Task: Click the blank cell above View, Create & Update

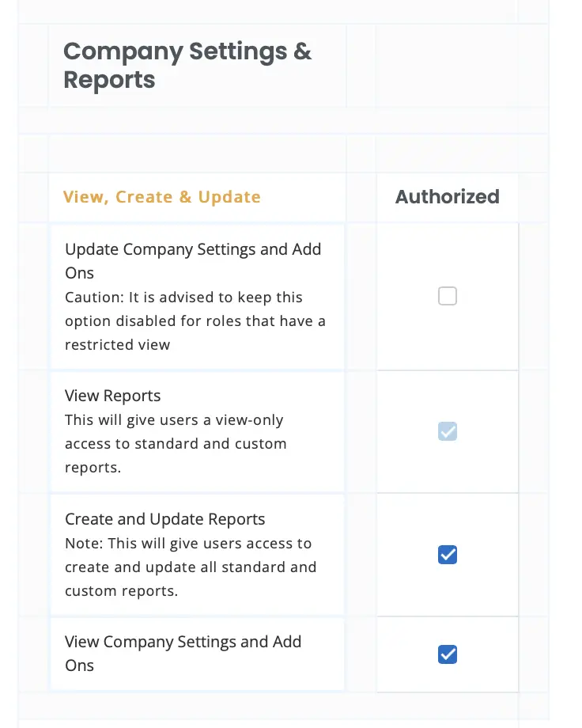Action: click(x=198, y=154)
